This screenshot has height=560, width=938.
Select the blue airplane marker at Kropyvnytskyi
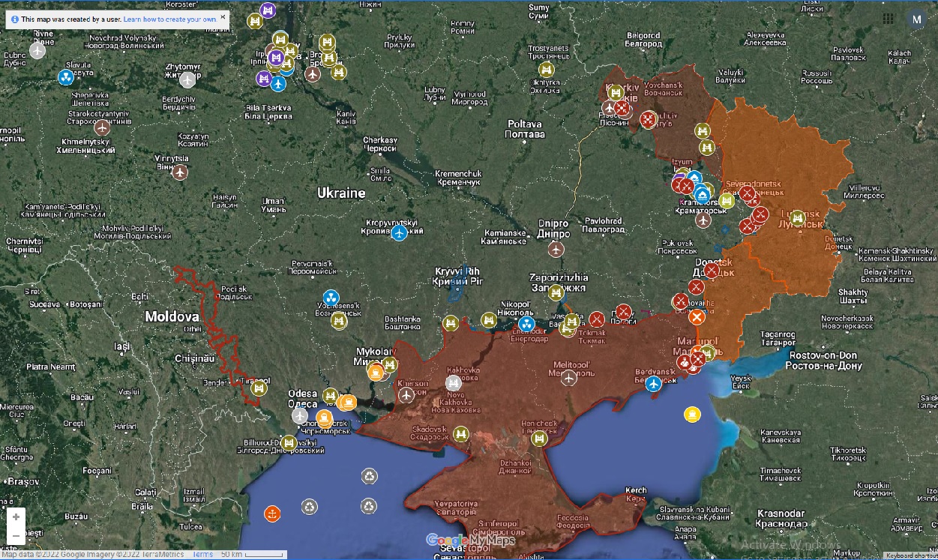pyautogui.click(x=399, y=233)
